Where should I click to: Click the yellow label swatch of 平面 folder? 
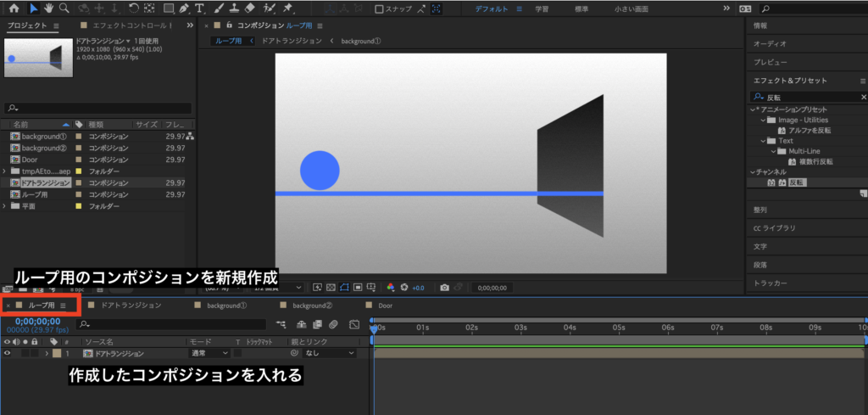pyautogui.click(x=78, y=205)
